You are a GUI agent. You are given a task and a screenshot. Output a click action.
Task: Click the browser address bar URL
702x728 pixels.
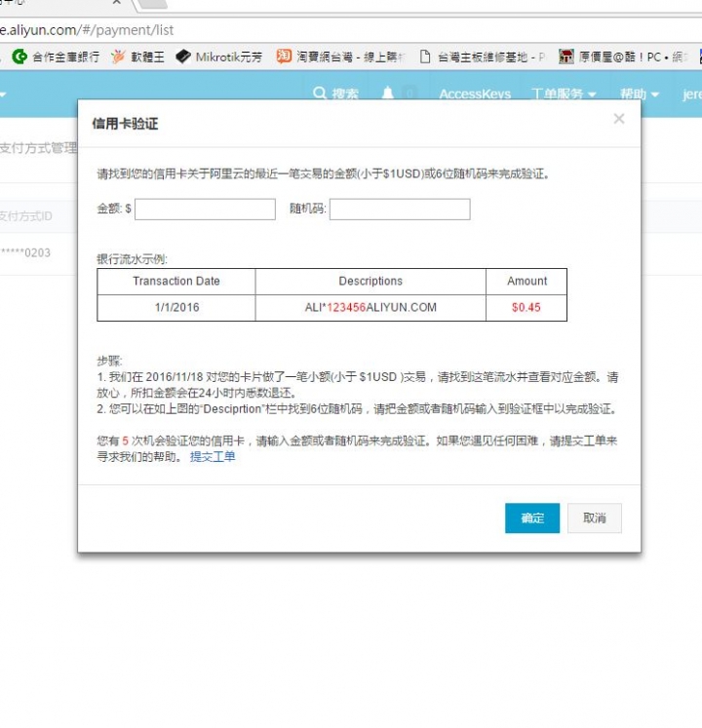pos(87,30)
